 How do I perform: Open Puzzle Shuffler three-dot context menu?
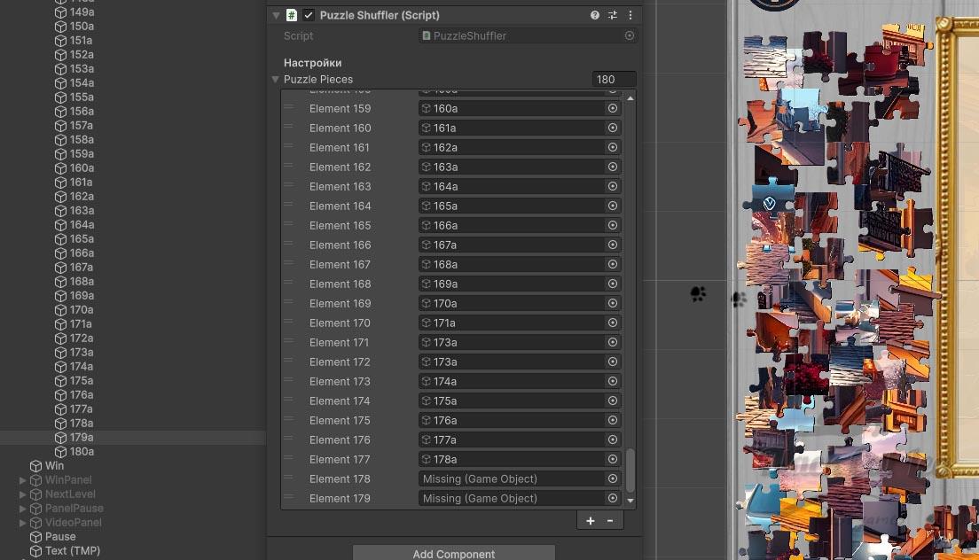pos(630,15)
